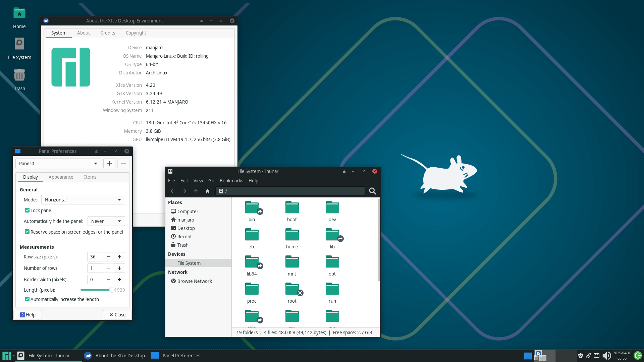Switch to the Appearance tab
This screenshot has width=644, height=362.
tap(61, 177)
